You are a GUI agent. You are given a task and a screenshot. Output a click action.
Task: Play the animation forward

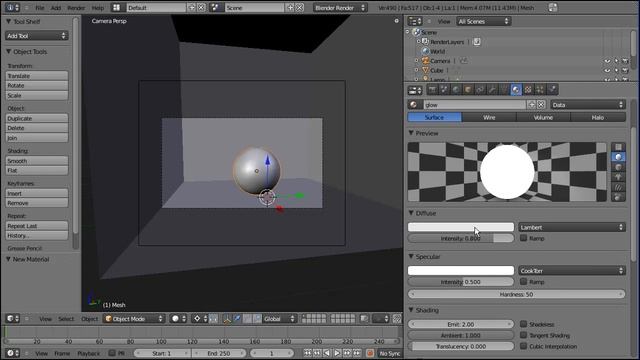click(x=337, y=353)
